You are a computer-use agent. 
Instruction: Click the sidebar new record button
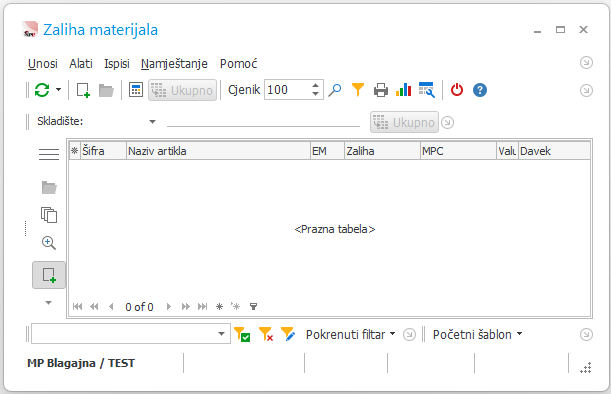pyautogui.click(x=49, y=275)
